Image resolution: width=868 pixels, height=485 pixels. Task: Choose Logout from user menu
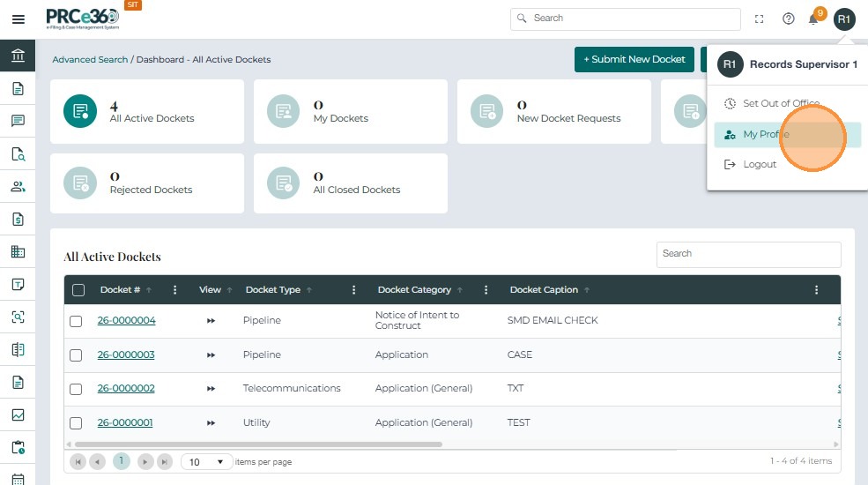click(x=759, y=164)
